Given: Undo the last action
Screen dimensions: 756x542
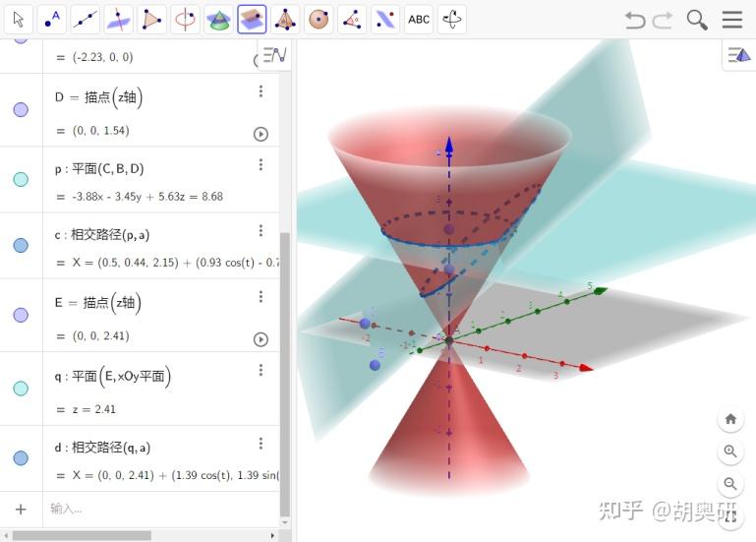Looking at the screenshot, I should [x=635, y=21].
